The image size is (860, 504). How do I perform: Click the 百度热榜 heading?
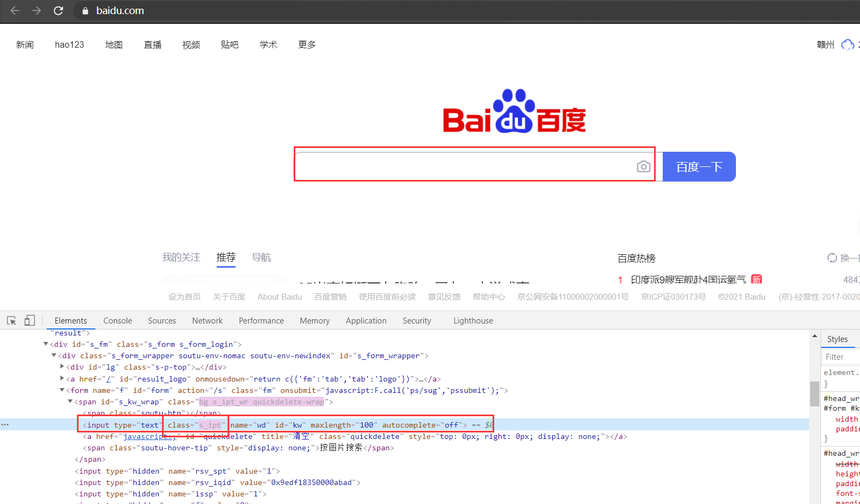tap(637, 259)
